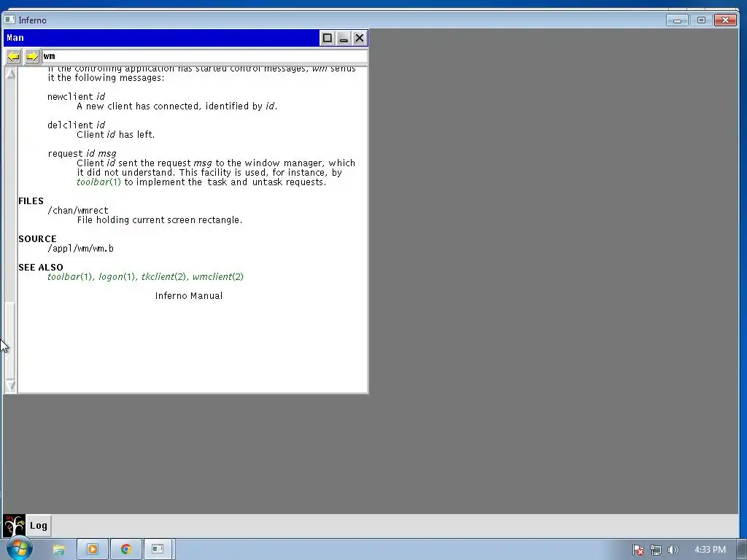
Task: Click the network tray icon
Action: [x=656, y=550]
